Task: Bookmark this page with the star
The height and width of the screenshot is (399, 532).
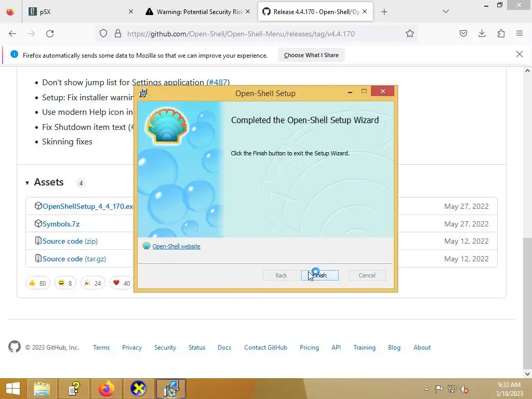Action: pyautogui.click(x=410, y=34)
